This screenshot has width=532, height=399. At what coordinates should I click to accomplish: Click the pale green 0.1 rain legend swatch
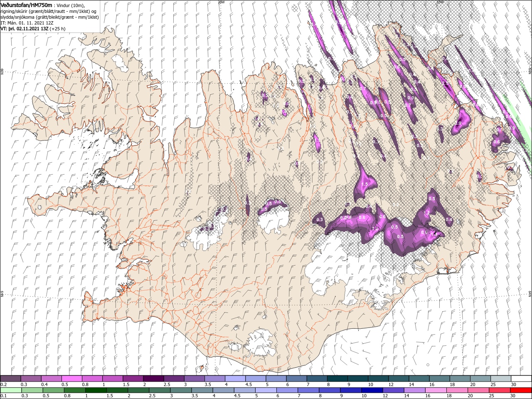point(10,390)
